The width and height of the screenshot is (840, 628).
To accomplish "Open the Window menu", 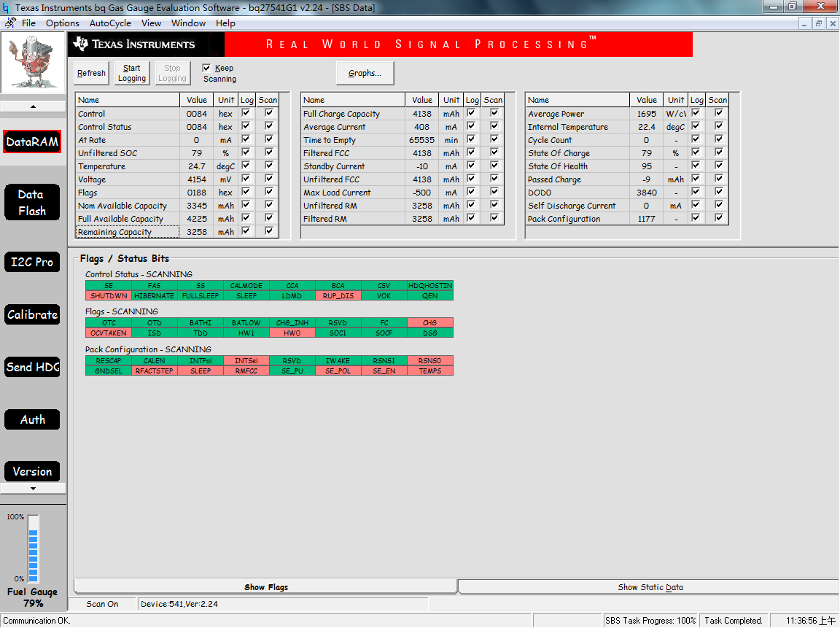I will [188, 23].
